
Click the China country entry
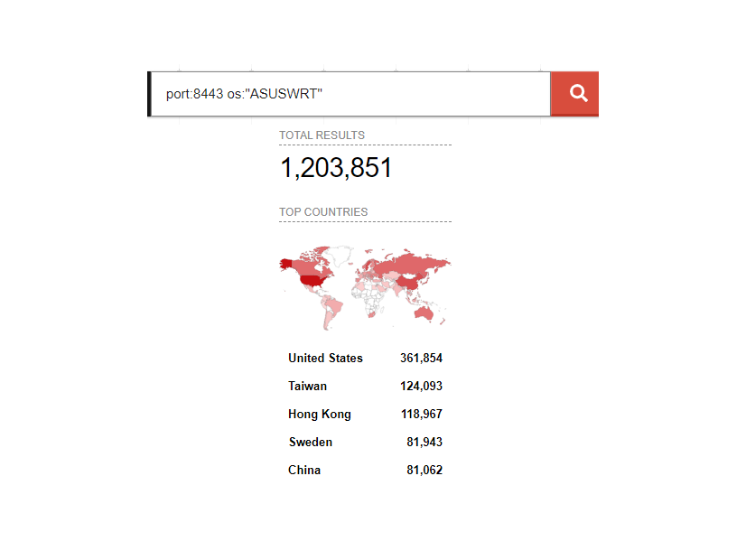tap(304, 471)
